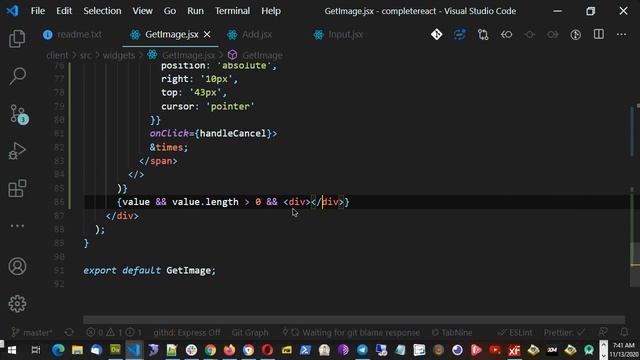Click the toggle file blame icon in editor toolbar
Viewport: 640px width, 360px height.
click(x=460, y=34)
